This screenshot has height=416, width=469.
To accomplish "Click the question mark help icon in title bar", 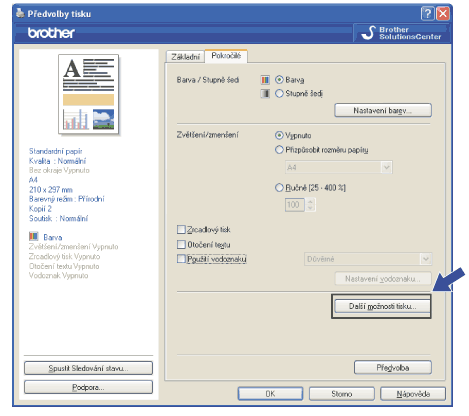I will [427, 14].
